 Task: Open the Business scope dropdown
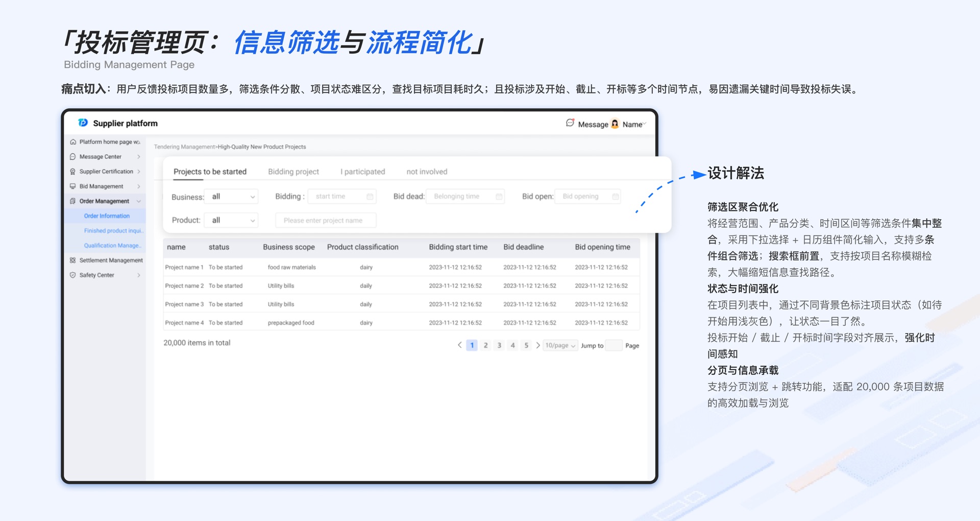(x=231, y=197)
